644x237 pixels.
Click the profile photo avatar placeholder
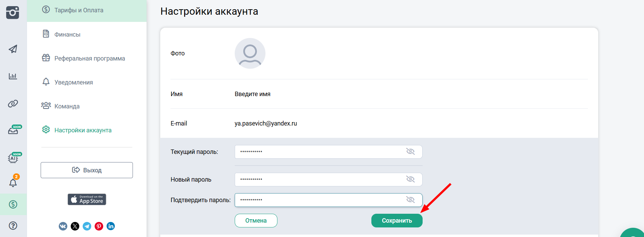(x=250, y=53)
